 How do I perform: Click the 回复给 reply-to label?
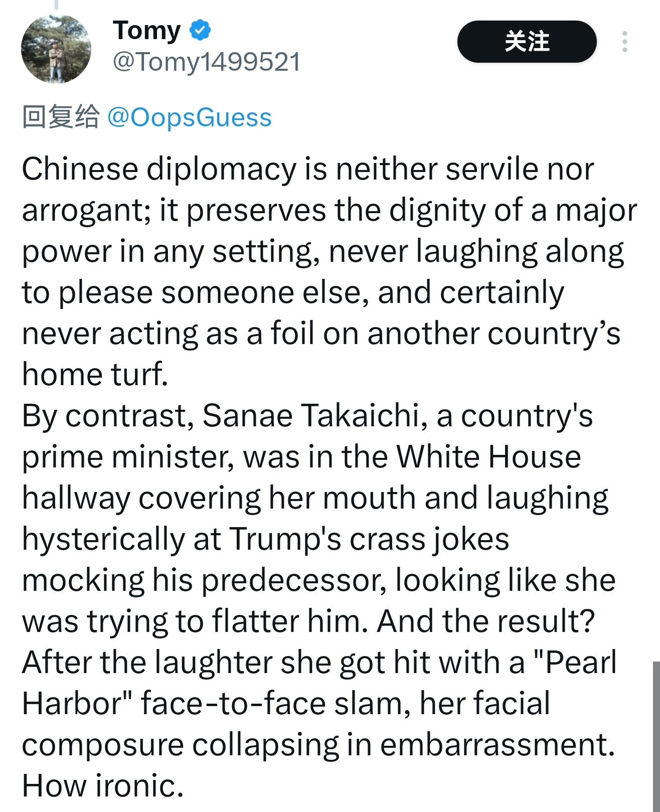point(61,117)
